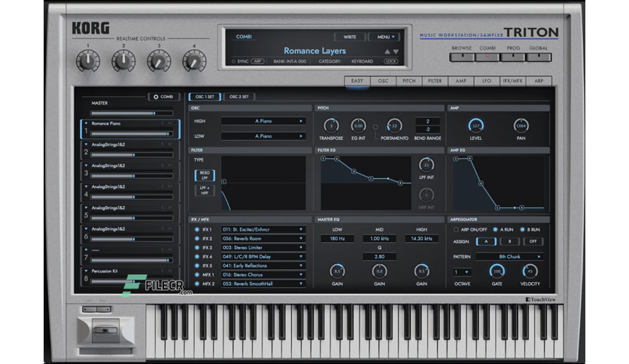This screenshot has width=629, height=364.
Task: Select the LPF + HPF filter type
Action: (205, 190)
